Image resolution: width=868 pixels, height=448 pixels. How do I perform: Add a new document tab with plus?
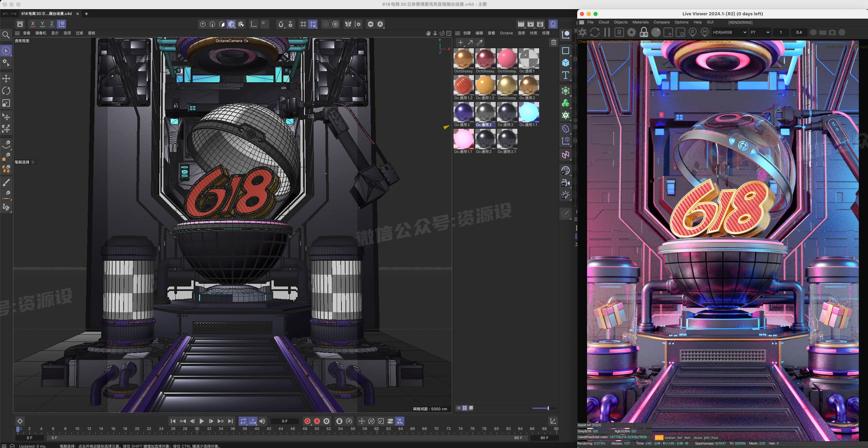(x=86, y=14)
